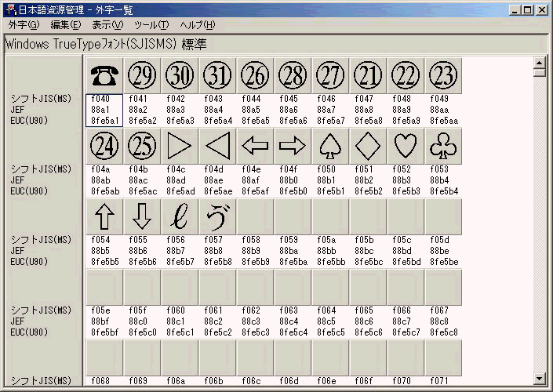Select the club suit glyph
This screenshot has height=392, width=553.
[x=444, y=147]
